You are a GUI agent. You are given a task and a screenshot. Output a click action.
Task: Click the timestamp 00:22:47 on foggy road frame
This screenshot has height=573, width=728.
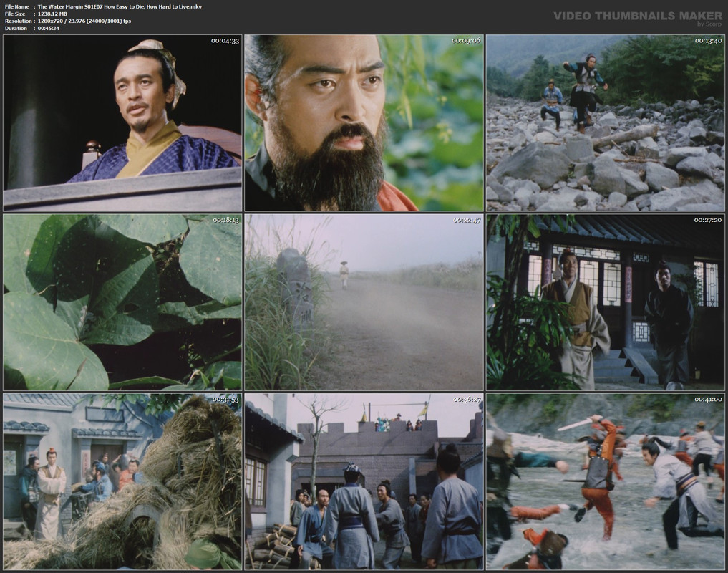pyautogui.click(x=467, y=220)
